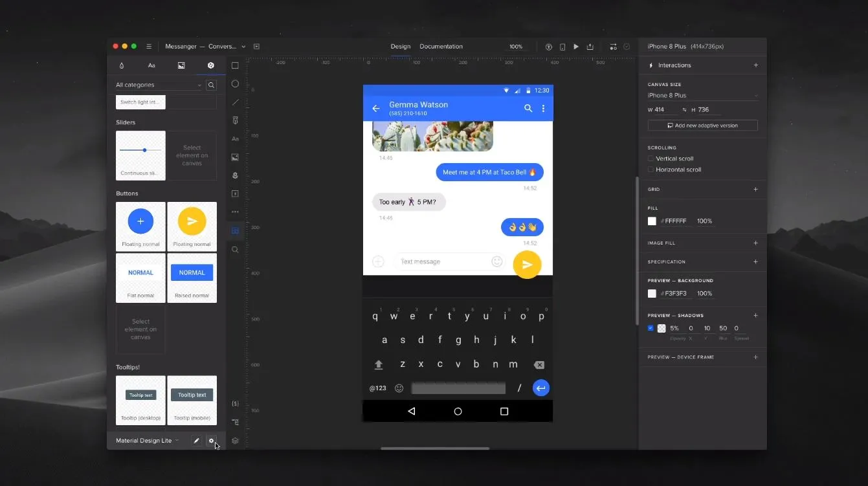Edit the canvas width field 414
The width and height of the screenshot is (868, 486).
click(665, 110)
